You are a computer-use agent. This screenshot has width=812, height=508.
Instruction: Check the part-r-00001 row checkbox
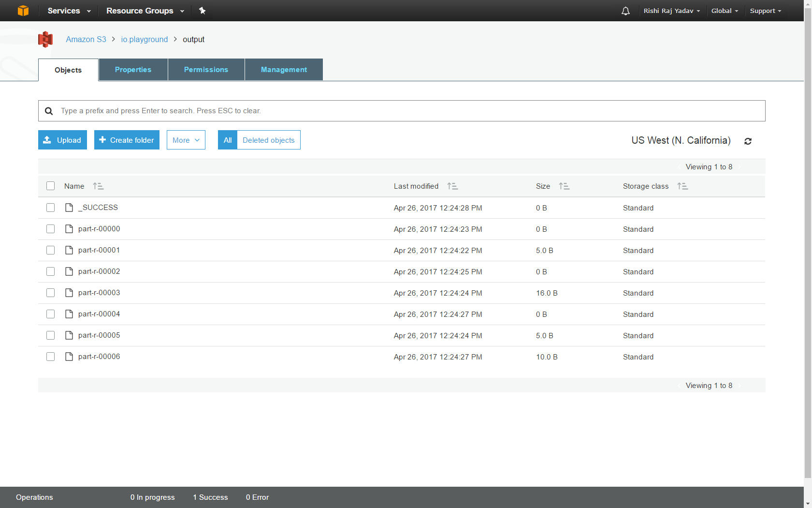(x=50, y=250)
